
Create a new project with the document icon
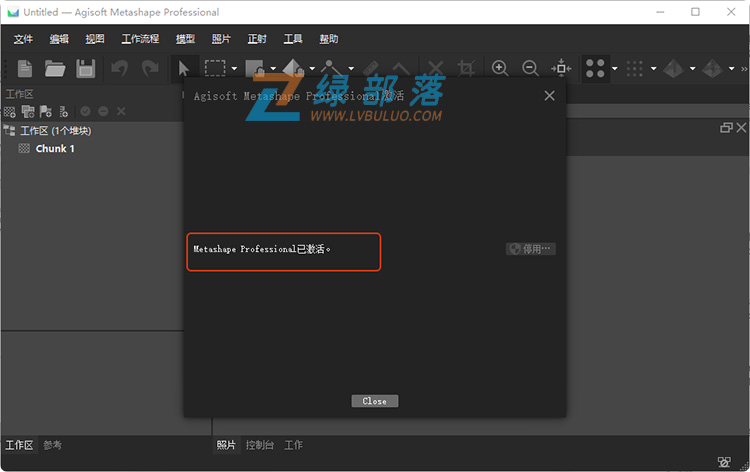click(25, 68)
